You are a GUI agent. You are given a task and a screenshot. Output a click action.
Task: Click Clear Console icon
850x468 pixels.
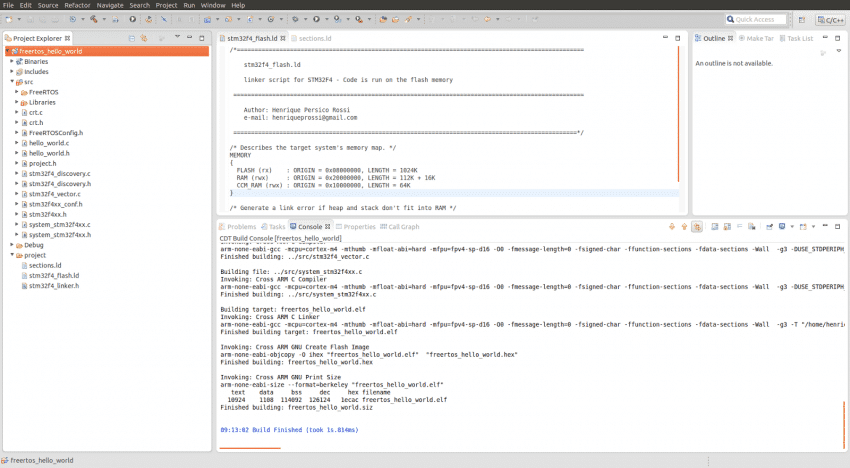click(715, 227)
